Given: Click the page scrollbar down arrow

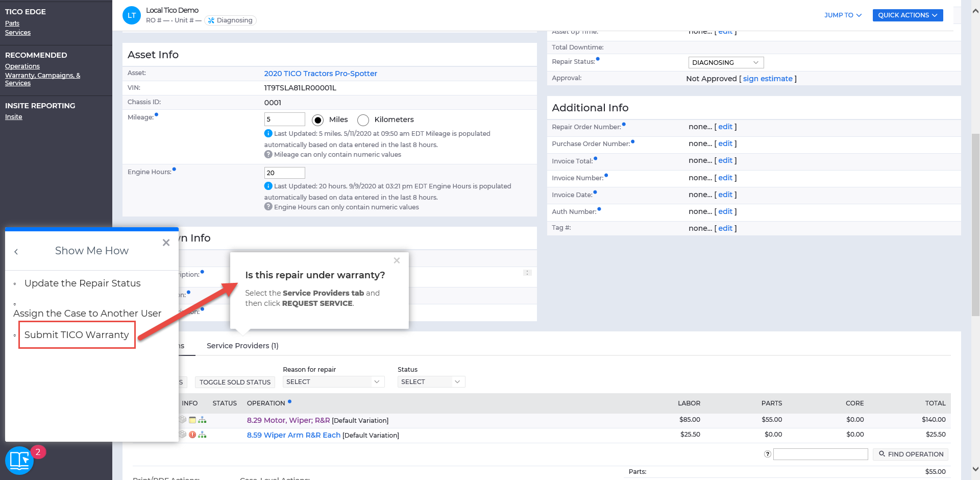Looking at the screenshot, I should (975, 469).
